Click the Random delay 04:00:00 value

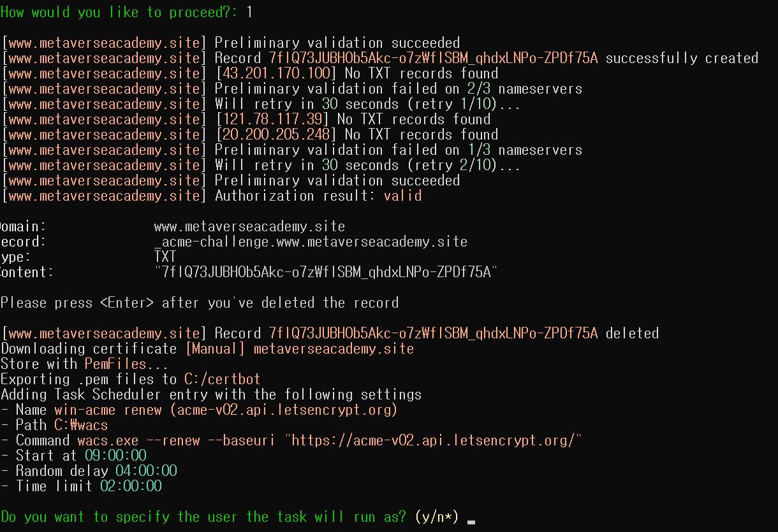[x=146, y=471]
